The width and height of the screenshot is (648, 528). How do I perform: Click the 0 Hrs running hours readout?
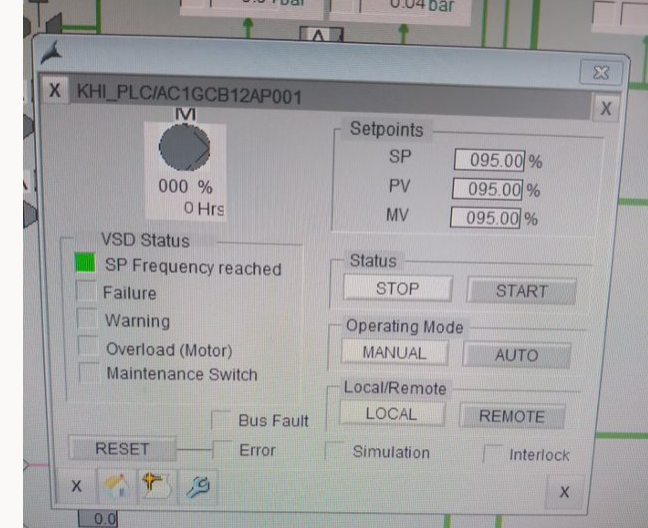tap(204, 208)
